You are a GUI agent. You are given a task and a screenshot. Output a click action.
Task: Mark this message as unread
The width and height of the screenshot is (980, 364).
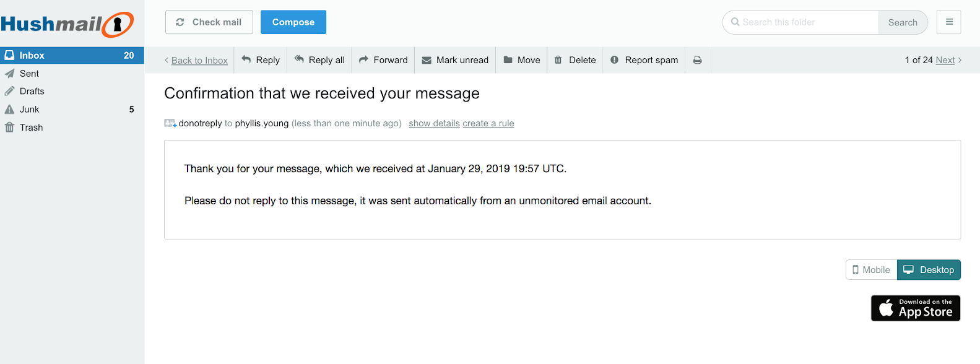coord(455,60)
